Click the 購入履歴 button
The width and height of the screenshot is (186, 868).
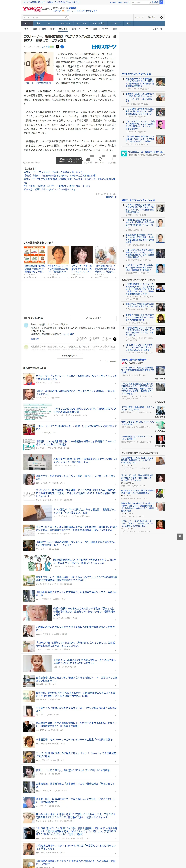pyautogui.click(x=152, y=18)
